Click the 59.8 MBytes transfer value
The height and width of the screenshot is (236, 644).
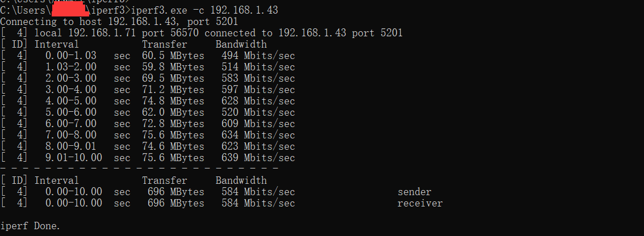click(x=170, y=67)
